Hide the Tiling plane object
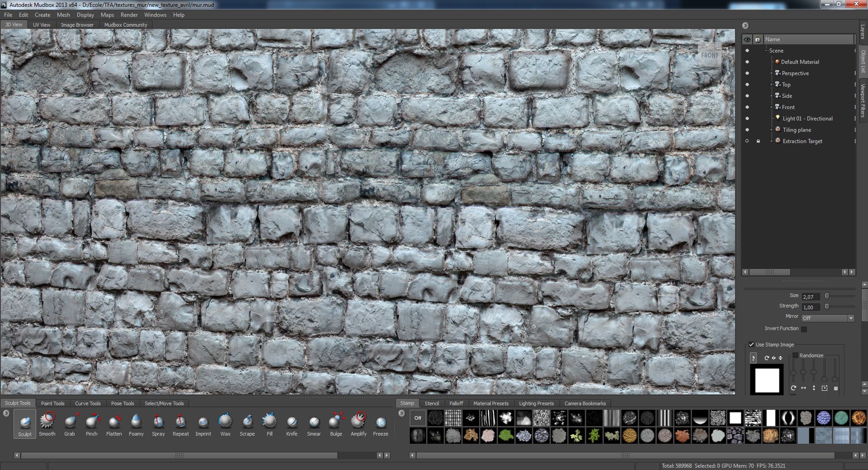 tap(747, 130)
